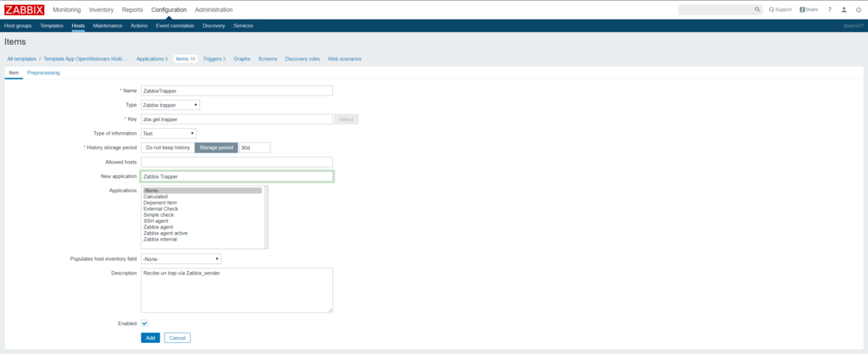Open the help question mark
The width and height of the screenshot is (868, 354).
click(x=830, y=9)
